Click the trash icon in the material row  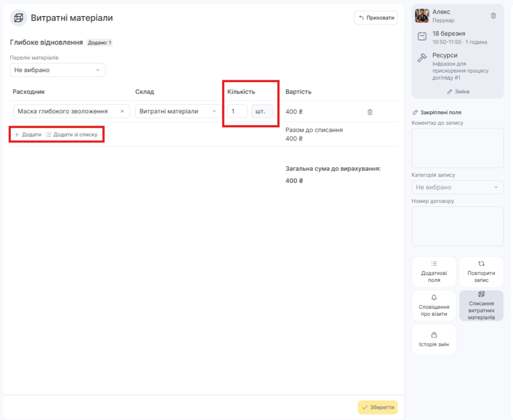370,112
